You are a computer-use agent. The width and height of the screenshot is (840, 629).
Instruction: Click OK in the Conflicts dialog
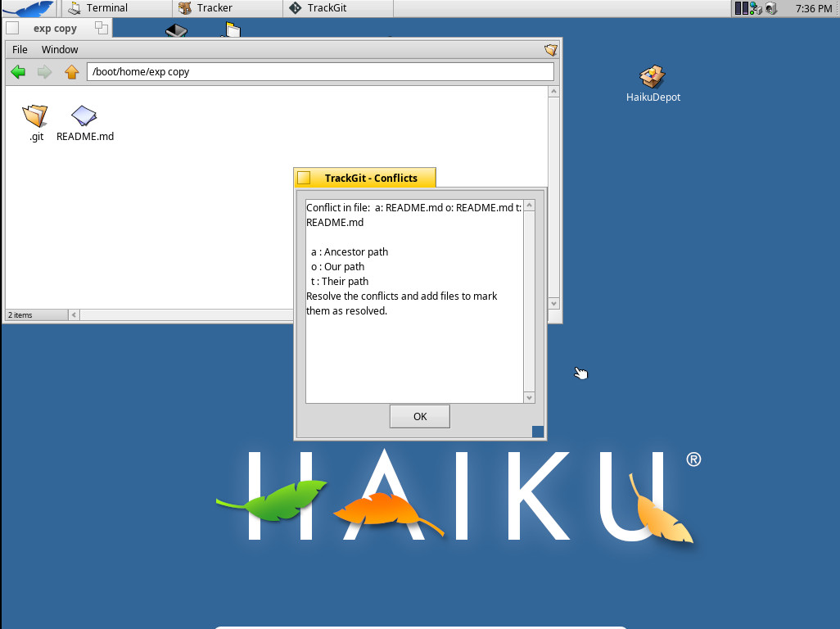click(x=420, y=416)
